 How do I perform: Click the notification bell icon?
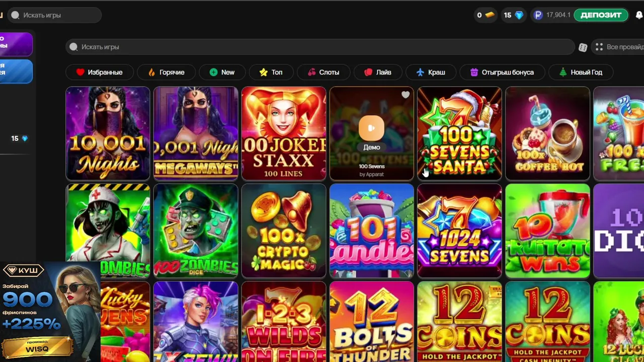639,15
